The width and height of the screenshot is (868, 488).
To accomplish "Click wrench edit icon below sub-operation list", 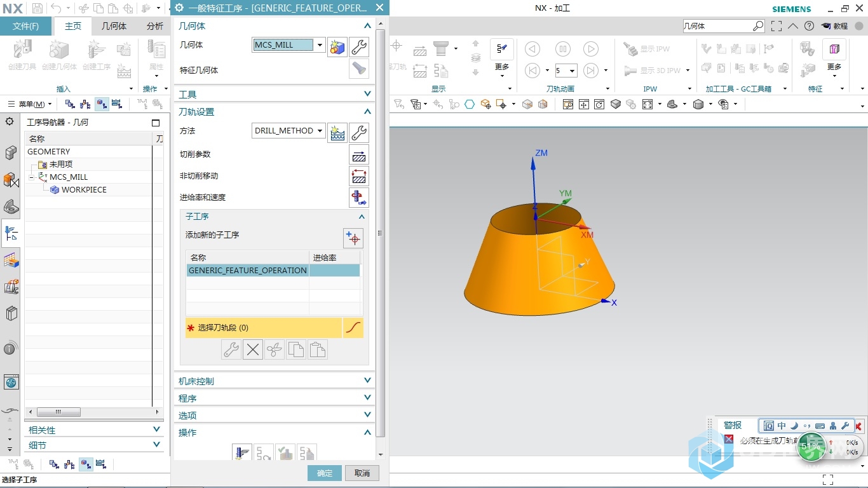I will pos(231,349).
